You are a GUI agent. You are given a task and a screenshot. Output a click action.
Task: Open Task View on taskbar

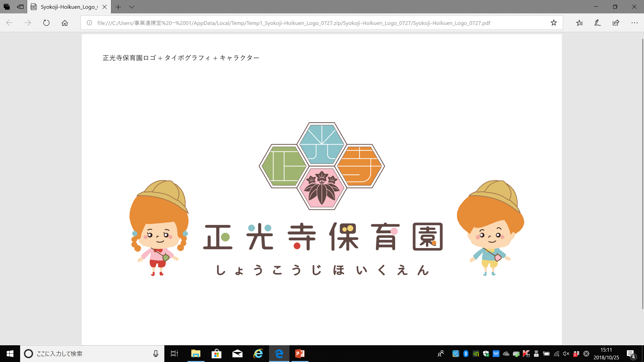[x=174, y=354]
